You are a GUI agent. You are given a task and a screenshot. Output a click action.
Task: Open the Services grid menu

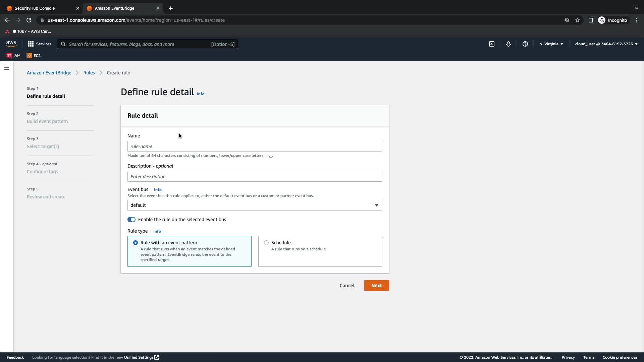40,44
